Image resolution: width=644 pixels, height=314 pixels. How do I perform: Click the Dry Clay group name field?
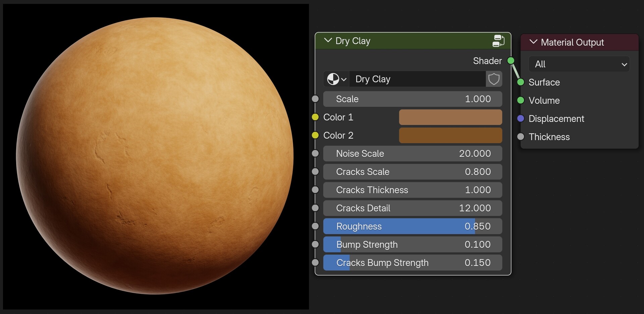pos(418,79)
